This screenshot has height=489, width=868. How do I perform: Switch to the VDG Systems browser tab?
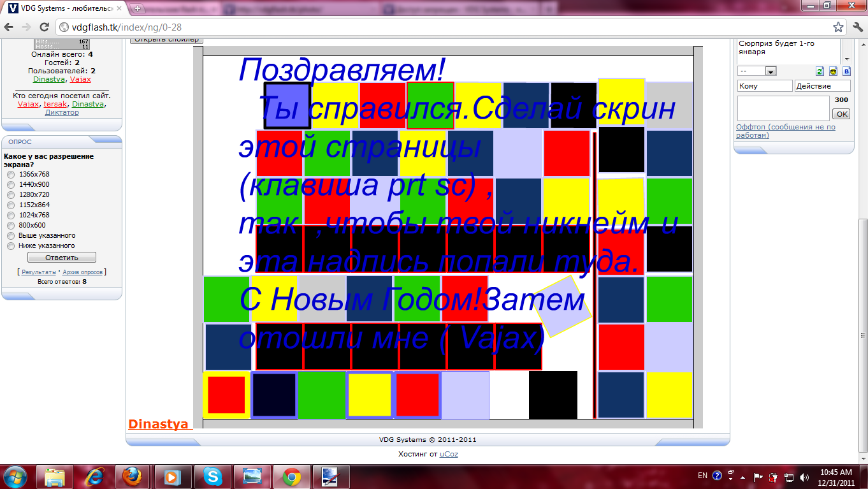coord(64,9)
